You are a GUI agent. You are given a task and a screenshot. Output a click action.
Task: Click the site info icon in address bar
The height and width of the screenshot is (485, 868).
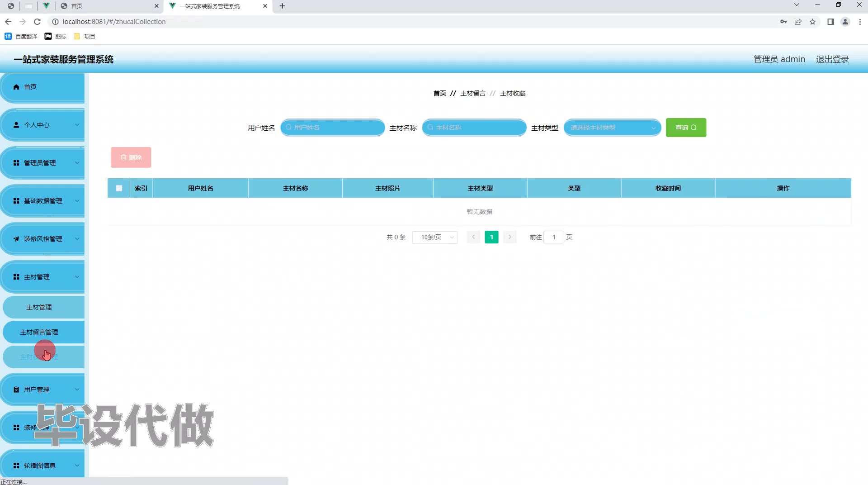coord(55,22)
